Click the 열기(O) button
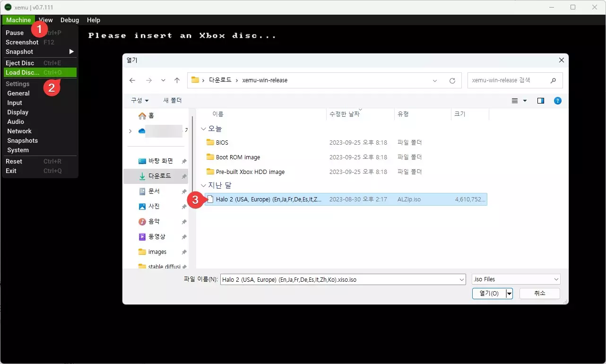The image size is (606, 364). coord(489,294)
